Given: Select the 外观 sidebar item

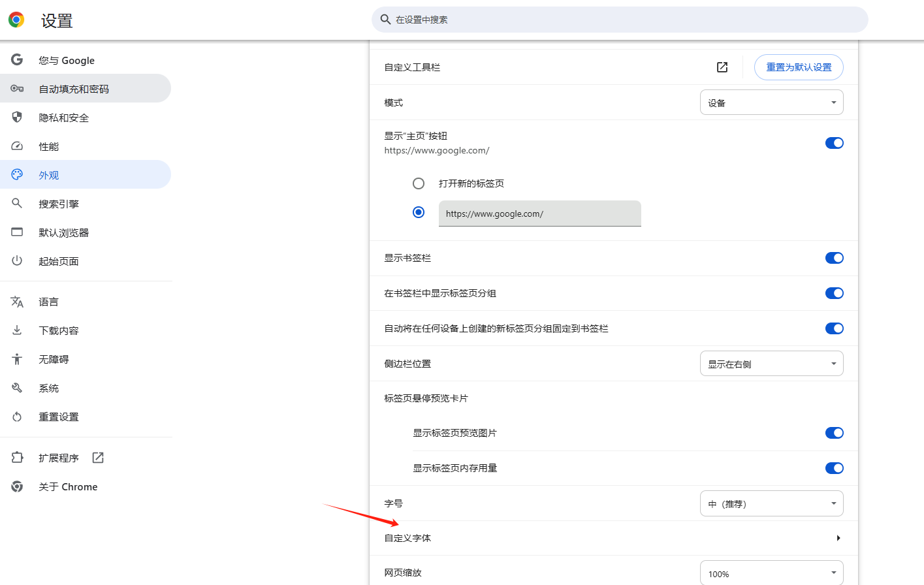Looking at the screenshot, I should (x=86, y=175).
